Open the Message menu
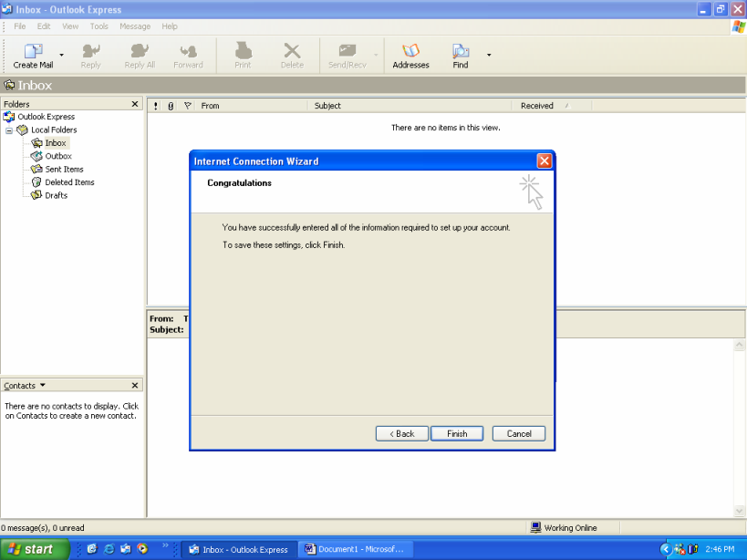The image size is (747, 560). tap(135, 26)
